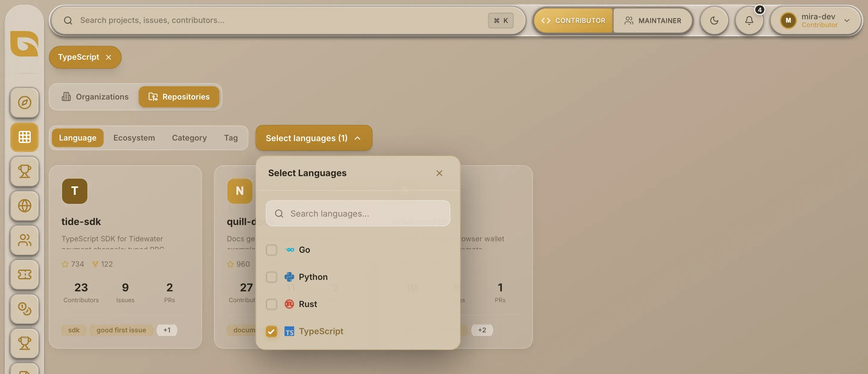This screenshot has height=374, width=868.
Task: Collapse the Select languages (1) dropdown
Action: coord(314,138)
